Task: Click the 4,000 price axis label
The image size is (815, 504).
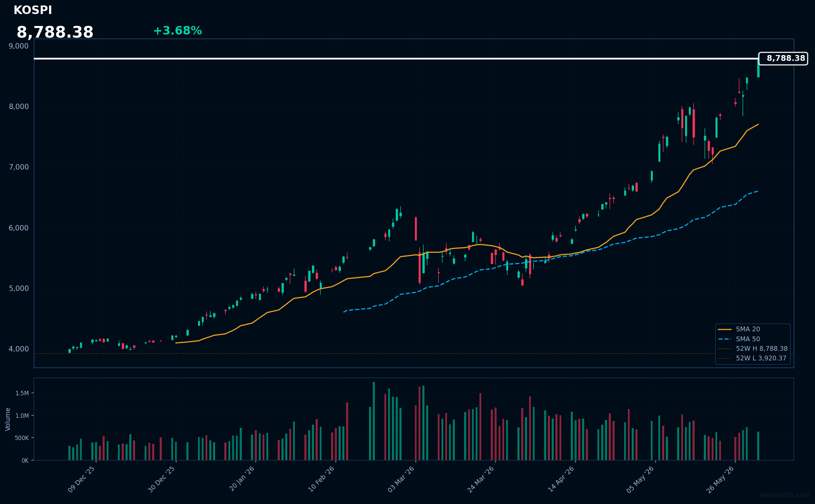Action: click(19, 349)
